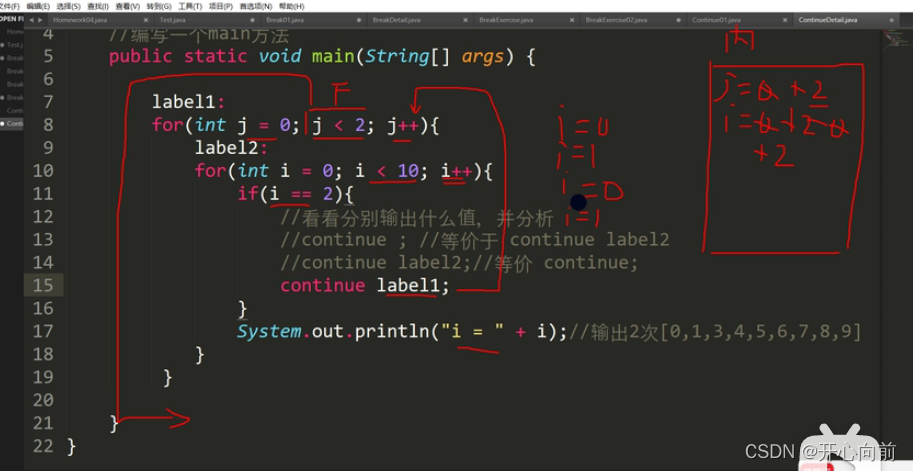Close the Homework04.java tab
Image resolution: width=913 pixels, height=471 pixels.
pos(146,20)
